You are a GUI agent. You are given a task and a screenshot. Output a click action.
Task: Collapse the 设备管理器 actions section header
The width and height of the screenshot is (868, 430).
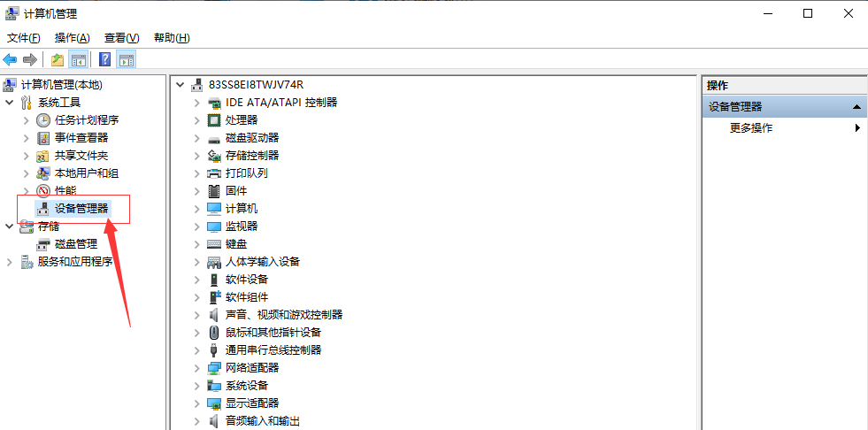click(x=856, y=106)
